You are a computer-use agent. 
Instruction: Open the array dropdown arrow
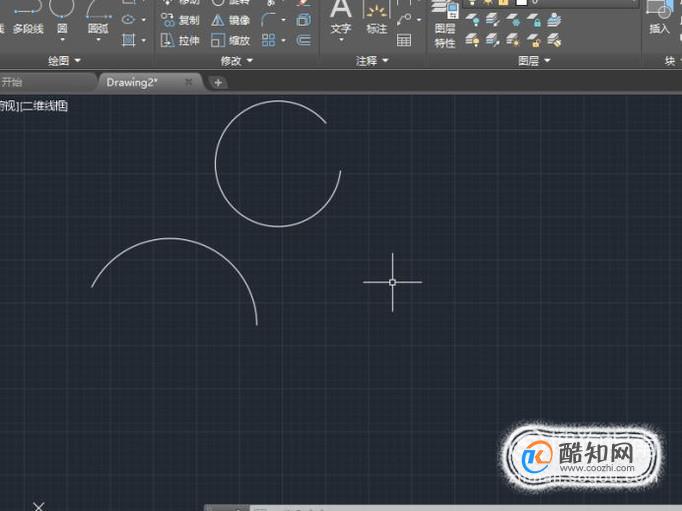point(284,41)
